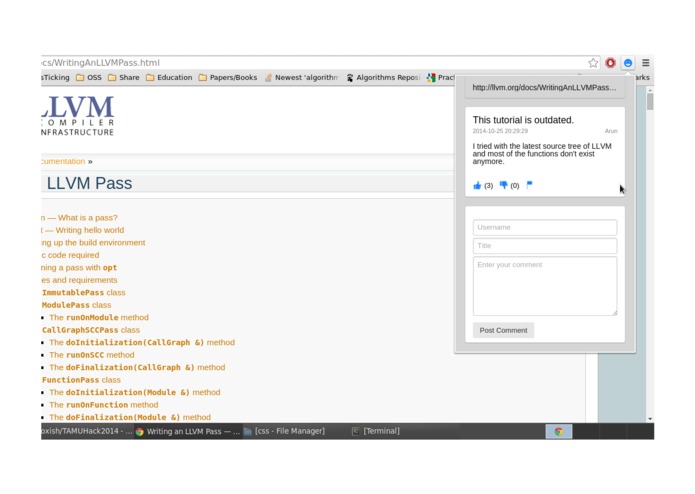The image size is (695, 494).
Task: Click the popup's llvm.org URL header
Action: pyautogui.click(x=545, y=88)
